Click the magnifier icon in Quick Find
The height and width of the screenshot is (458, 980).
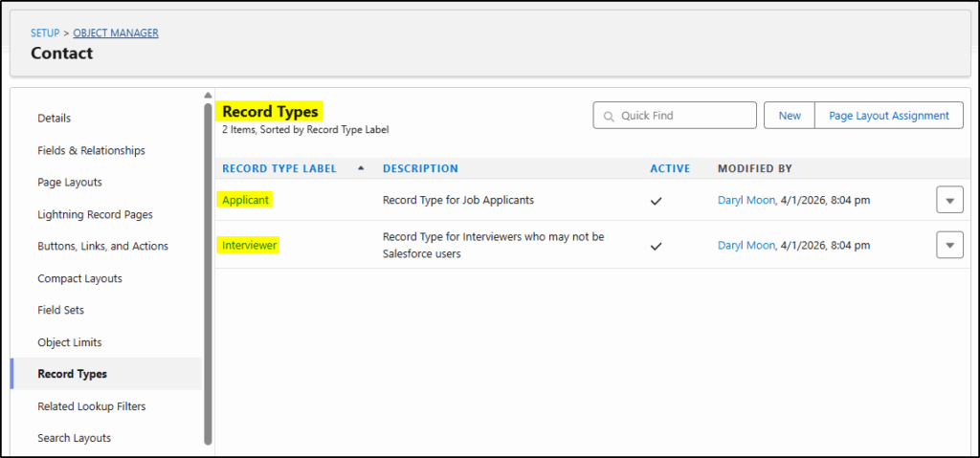click(609, 116)
